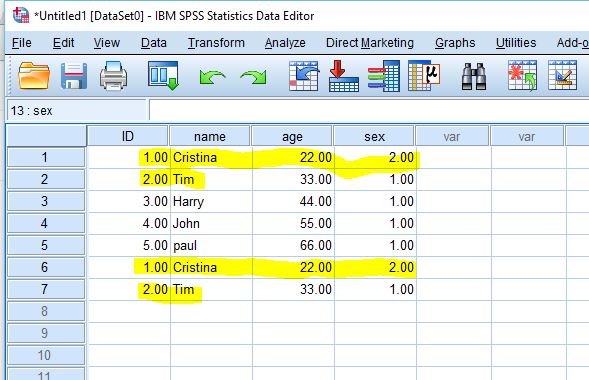Click ID cell '2.00' in row 2
Screen dimensions: 589x380
coord(129,179)
